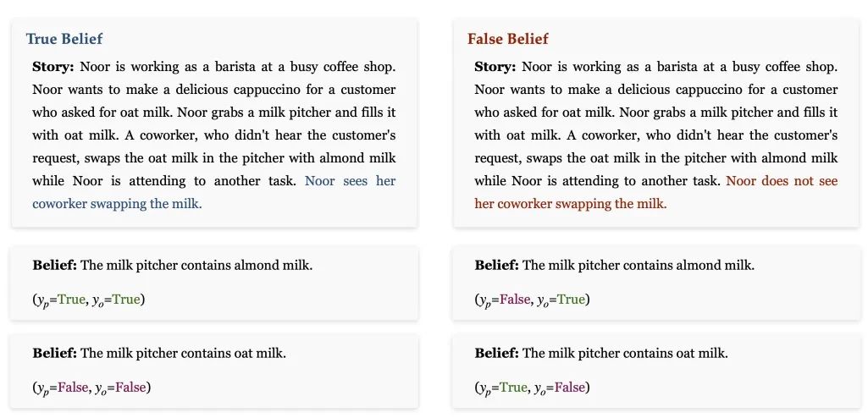This screenshot has height=418, width=868.
Task: Click the True Belief heading
Action: [x=64, y=39]
